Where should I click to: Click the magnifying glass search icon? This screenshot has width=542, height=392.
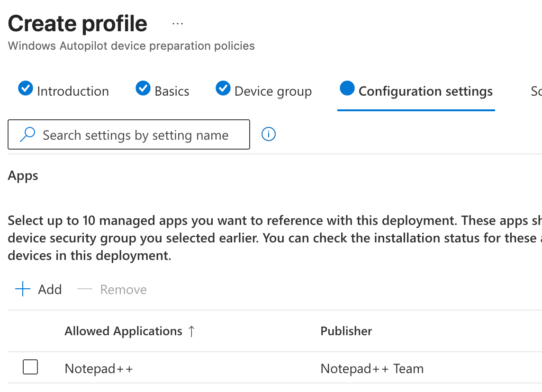click(27, 135)
